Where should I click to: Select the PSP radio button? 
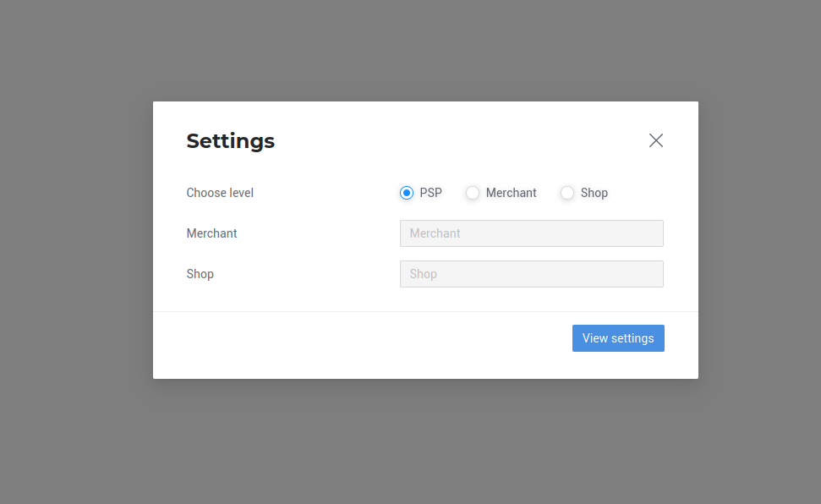[407, 193]
